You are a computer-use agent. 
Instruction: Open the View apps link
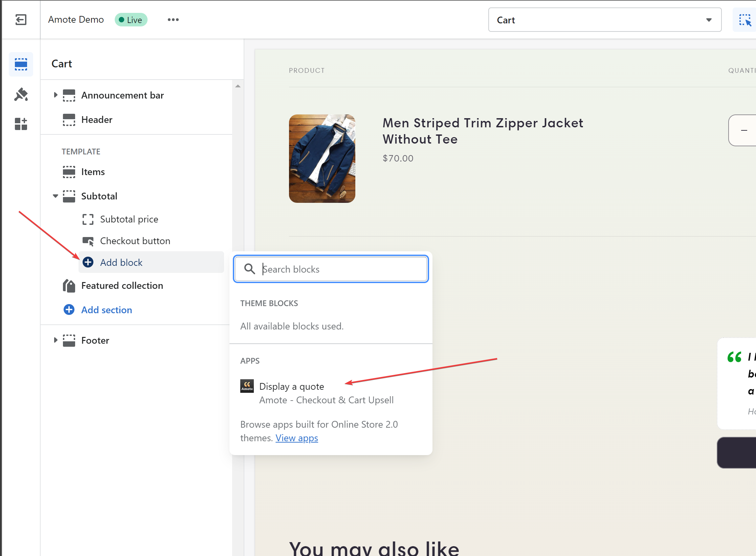pyautogui.click(x=296, y=438)
